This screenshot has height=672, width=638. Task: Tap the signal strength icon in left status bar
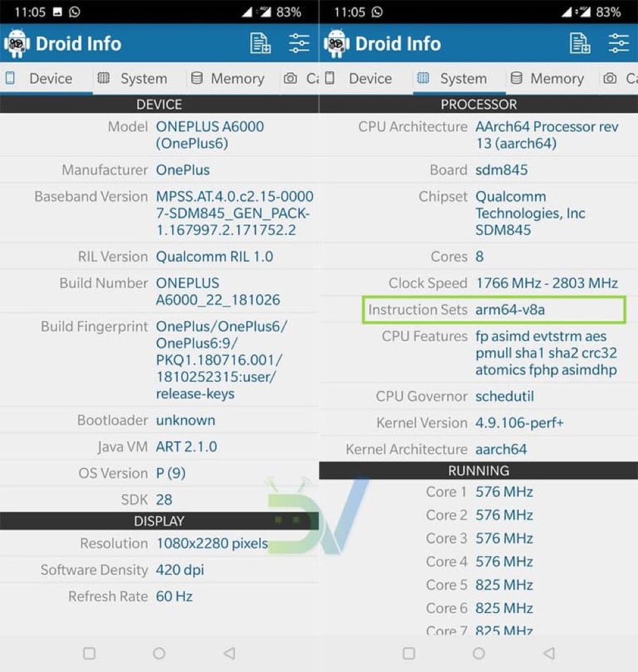[x=247, y=12]
